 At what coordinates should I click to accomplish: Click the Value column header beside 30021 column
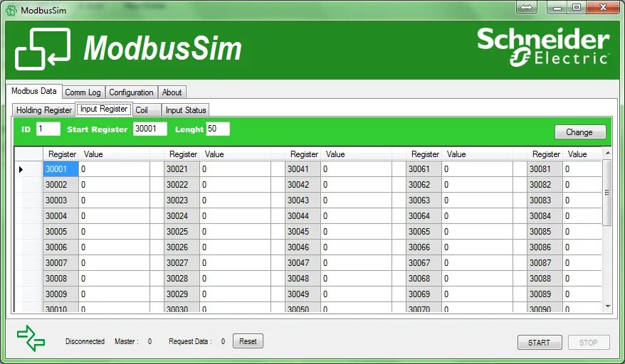235,154
